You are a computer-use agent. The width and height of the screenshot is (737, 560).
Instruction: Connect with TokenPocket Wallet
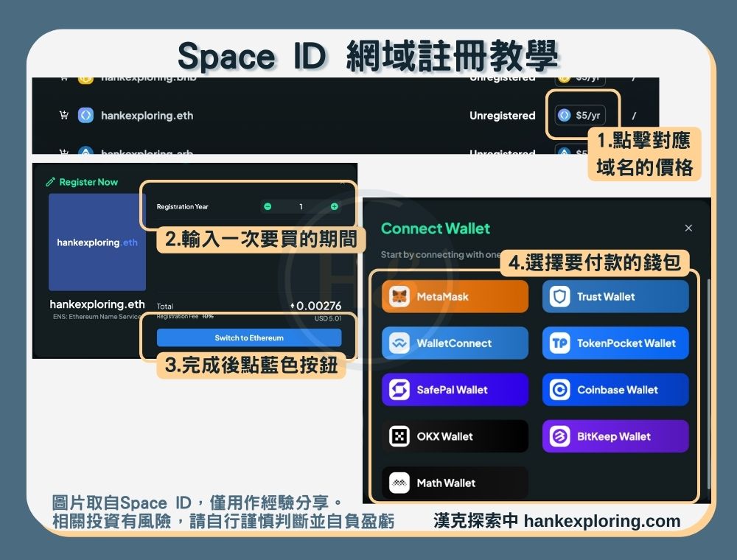615,343
